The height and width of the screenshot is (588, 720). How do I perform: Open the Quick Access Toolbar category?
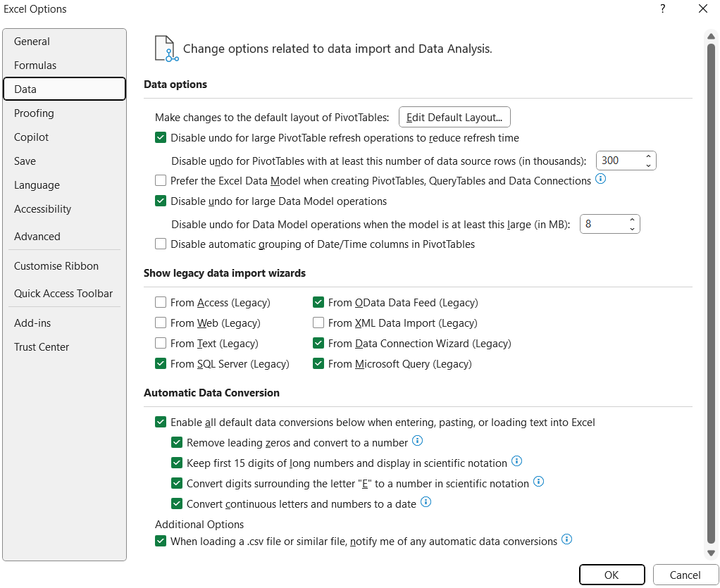(x=64, y=294)
